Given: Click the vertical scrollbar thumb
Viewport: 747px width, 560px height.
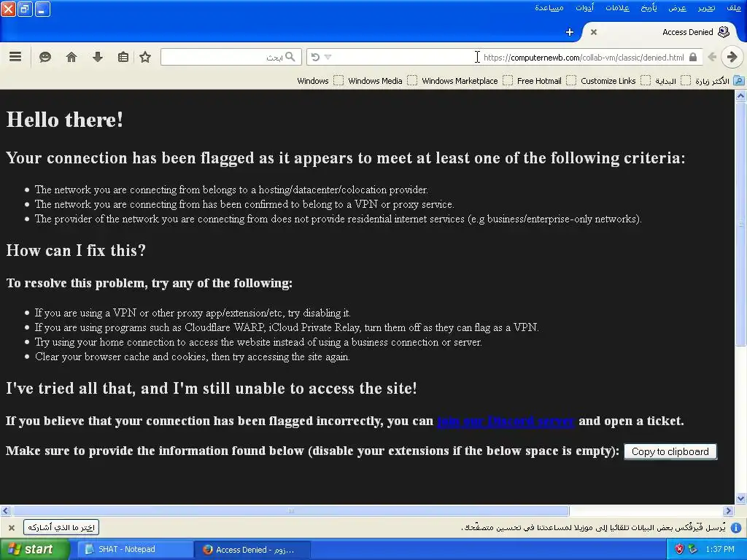Looking at the screenshot, I should coord(740,224).
